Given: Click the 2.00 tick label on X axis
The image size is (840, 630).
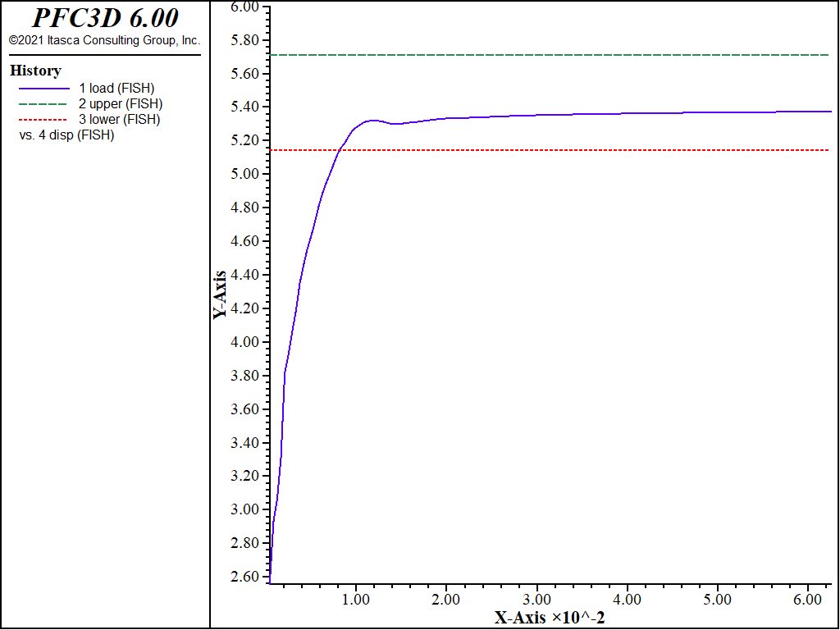Looking at the screenshot, I should coord(446,599).
